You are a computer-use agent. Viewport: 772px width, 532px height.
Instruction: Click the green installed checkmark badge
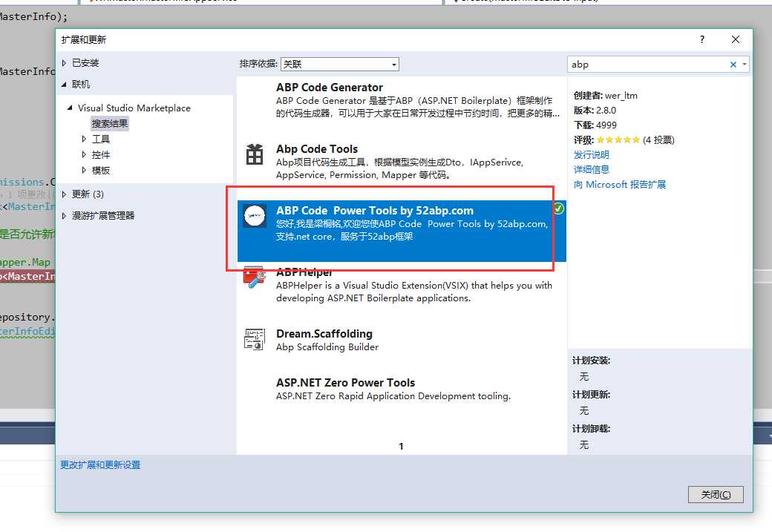point(558,208)
